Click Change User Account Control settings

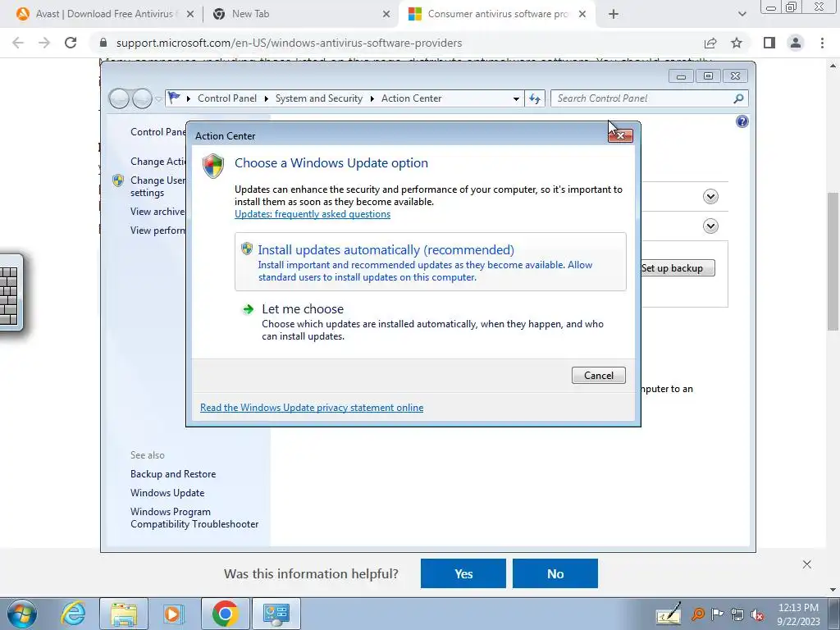[158, 186]
